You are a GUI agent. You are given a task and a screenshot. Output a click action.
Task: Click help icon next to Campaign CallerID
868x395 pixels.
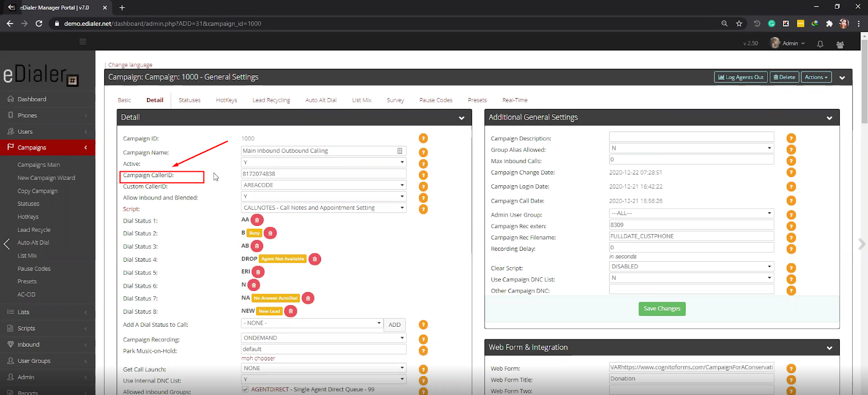(423, 175)
